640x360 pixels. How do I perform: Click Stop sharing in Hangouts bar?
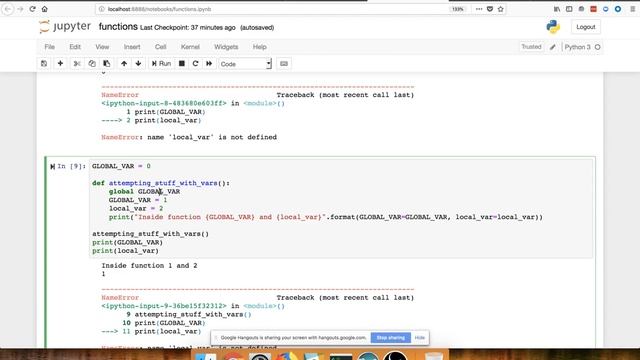click(x=391, y=338)
